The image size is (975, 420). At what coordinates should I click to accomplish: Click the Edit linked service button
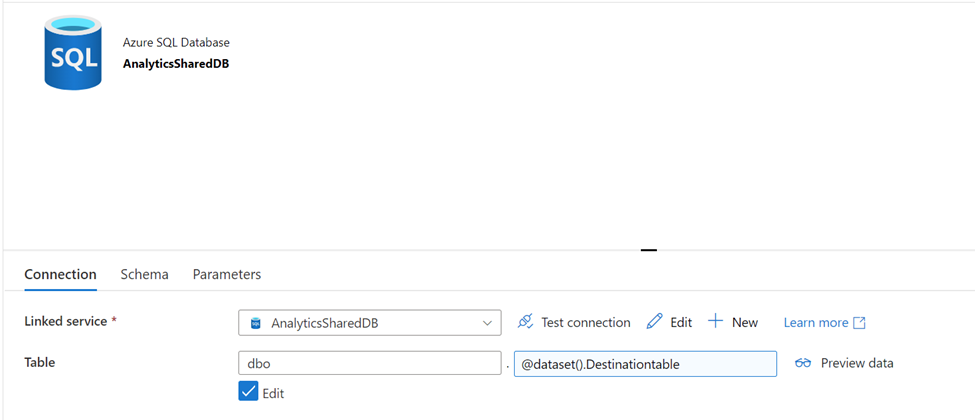(669, 322)
